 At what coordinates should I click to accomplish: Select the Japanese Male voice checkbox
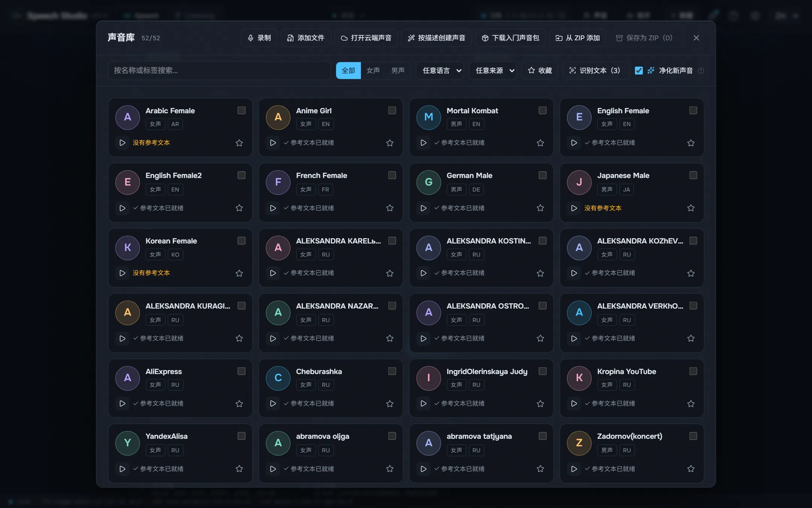click(x=693, y=175)
